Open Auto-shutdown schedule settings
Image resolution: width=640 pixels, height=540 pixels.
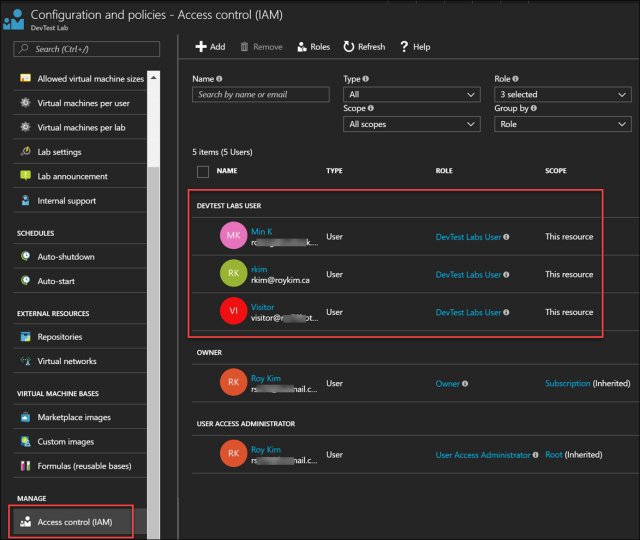pyautogui.click(x=65, y=257)
